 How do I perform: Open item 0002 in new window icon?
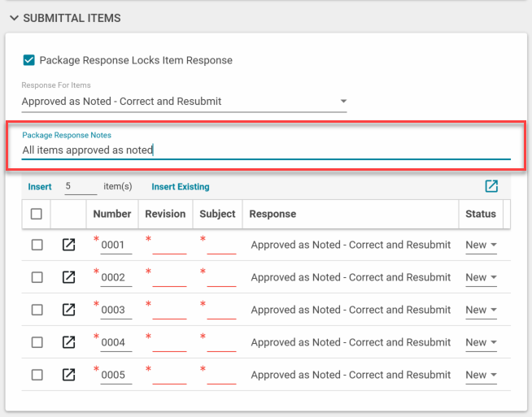click(x=69, y=277)
